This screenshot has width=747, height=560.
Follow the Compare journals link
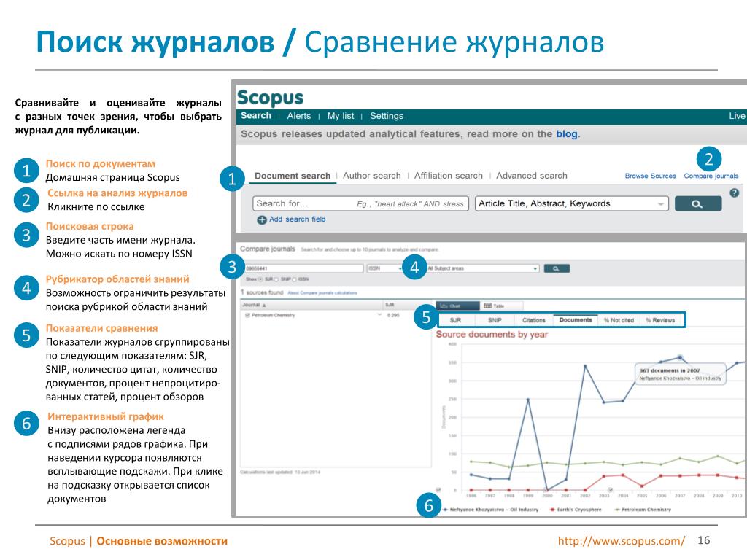(x=711, y=176)
